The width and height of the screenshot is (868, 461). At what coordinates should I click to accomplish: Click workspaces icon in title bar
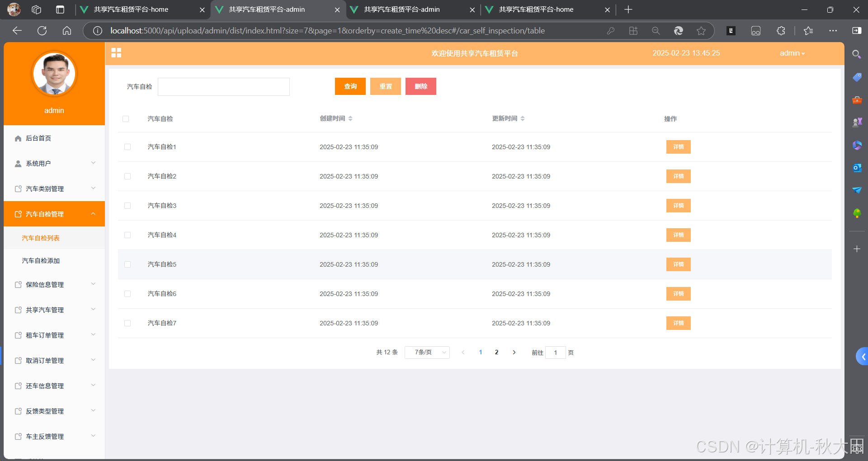pyautogui.click(x=37, y=9)
